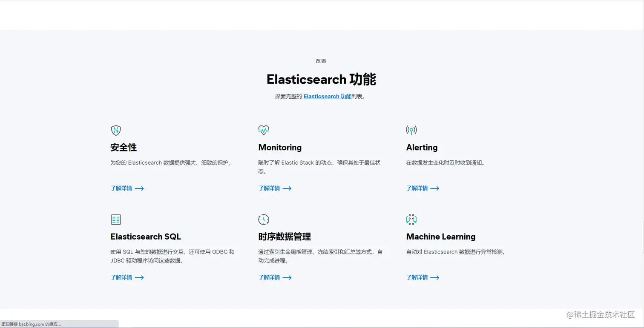Click the text 在数据发生变化时及时收到通知。
Image resolution: width=644 pixels, height=328 pixels.
(446, 163)
